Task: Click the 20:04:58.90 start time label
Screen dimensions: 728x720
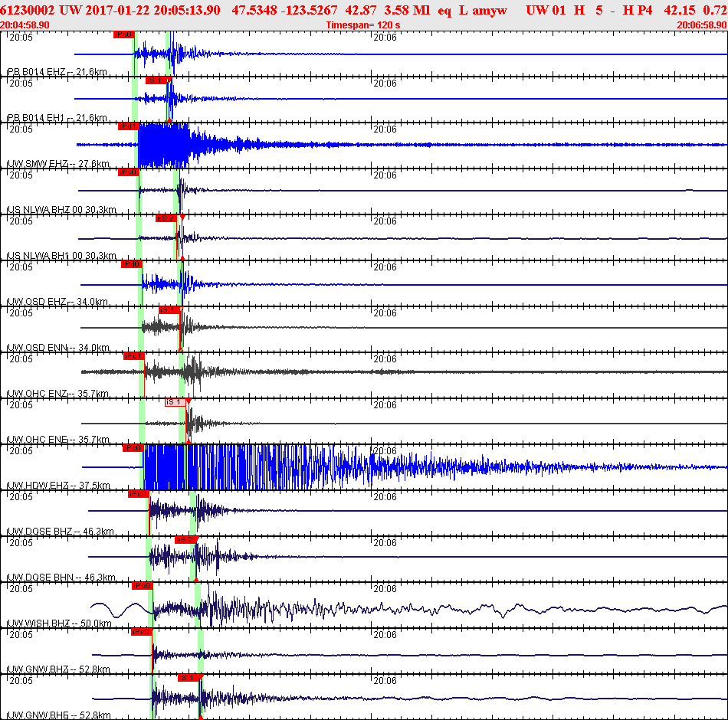Action: (25, 25)
